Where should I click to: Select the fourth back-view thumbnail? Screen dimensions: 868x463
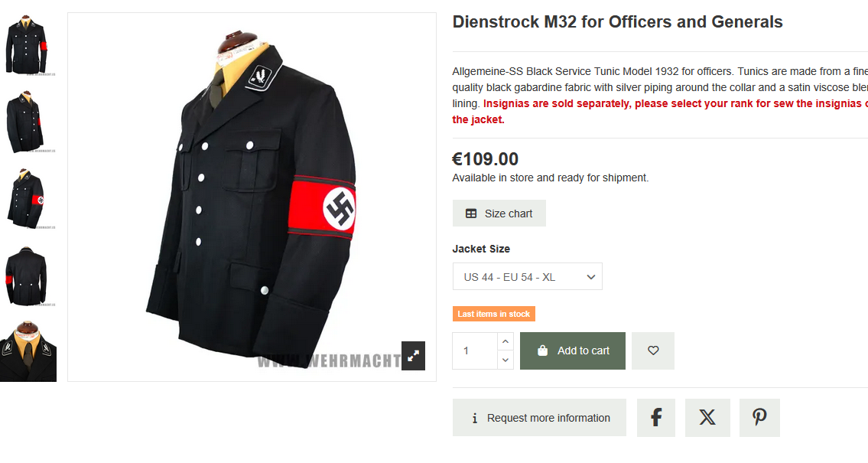pyautogui.click(x=27, y=276)
